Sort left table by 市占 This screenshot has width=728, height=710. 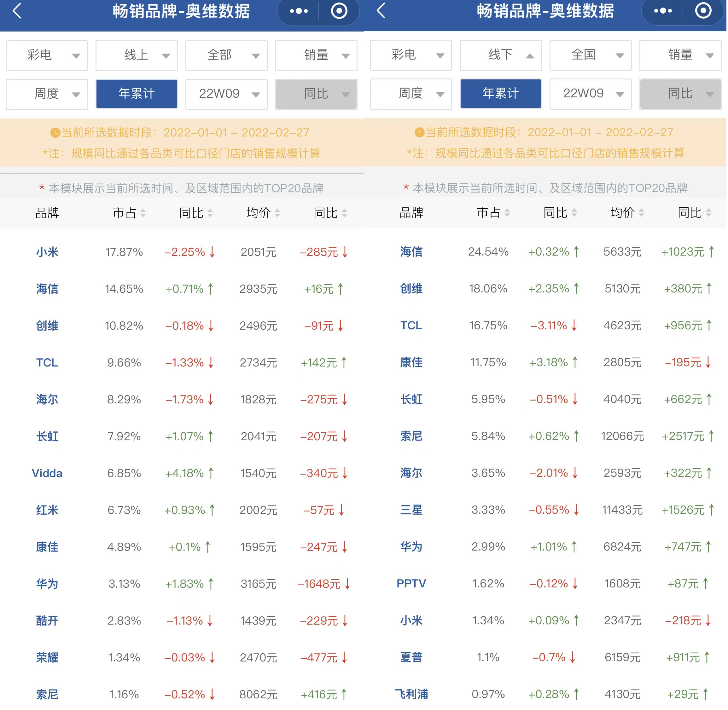pos(130,213)
